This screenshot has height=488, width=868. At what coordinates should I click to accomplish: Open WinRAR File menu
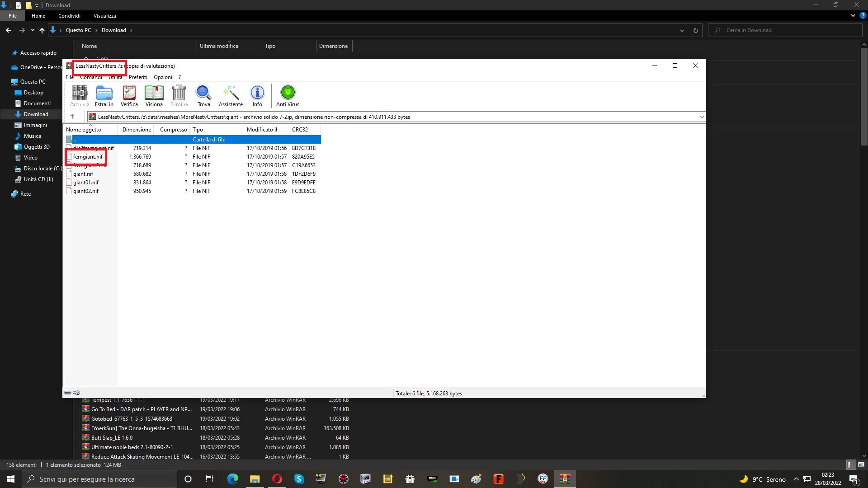coord(70,77)
